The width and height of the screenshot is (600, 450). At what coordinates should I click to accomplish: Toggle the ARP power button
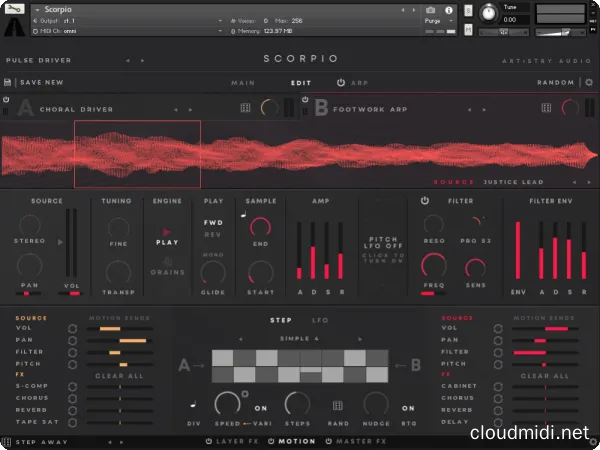click(x=341, y=82)
